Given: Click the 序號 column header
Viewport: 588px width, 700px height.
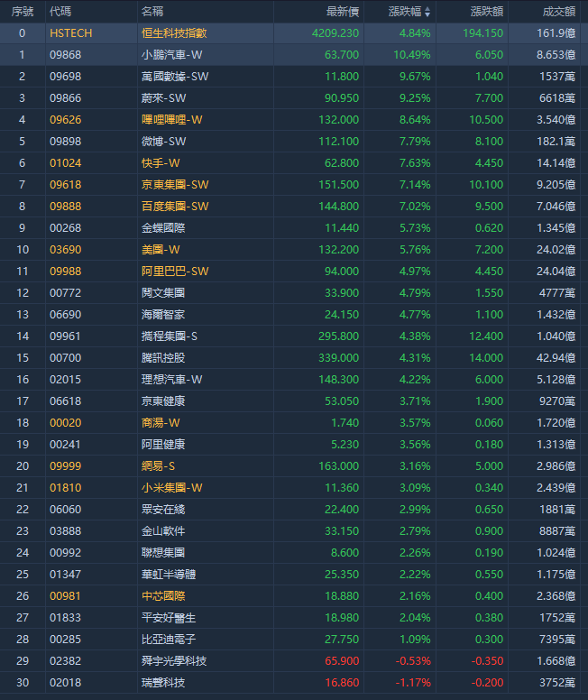Looking at the screenshot, I should point(23,12).
